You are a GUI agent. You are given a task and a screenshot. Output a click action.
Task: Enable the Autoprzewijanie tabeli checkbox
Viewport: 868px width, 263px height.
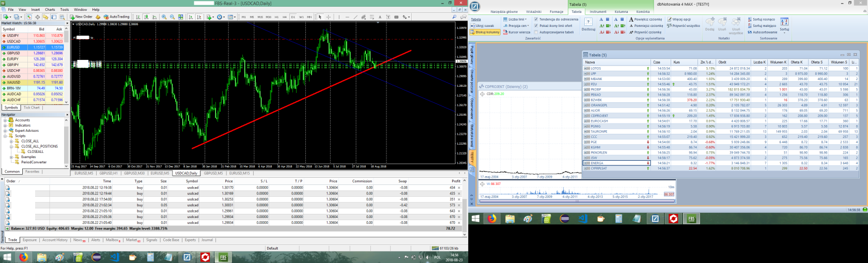[x=536, y=32]
